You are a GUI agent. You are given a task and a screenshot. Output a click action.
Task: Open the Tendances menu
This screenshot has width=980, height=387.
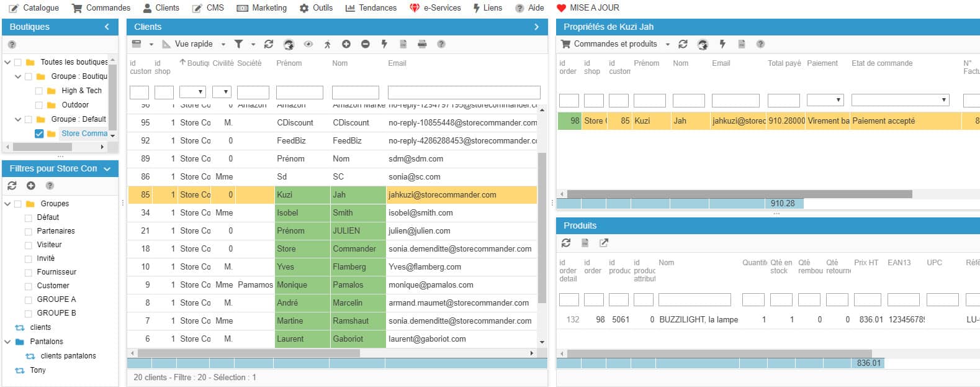pyautogui.click(x=371, y=8)
